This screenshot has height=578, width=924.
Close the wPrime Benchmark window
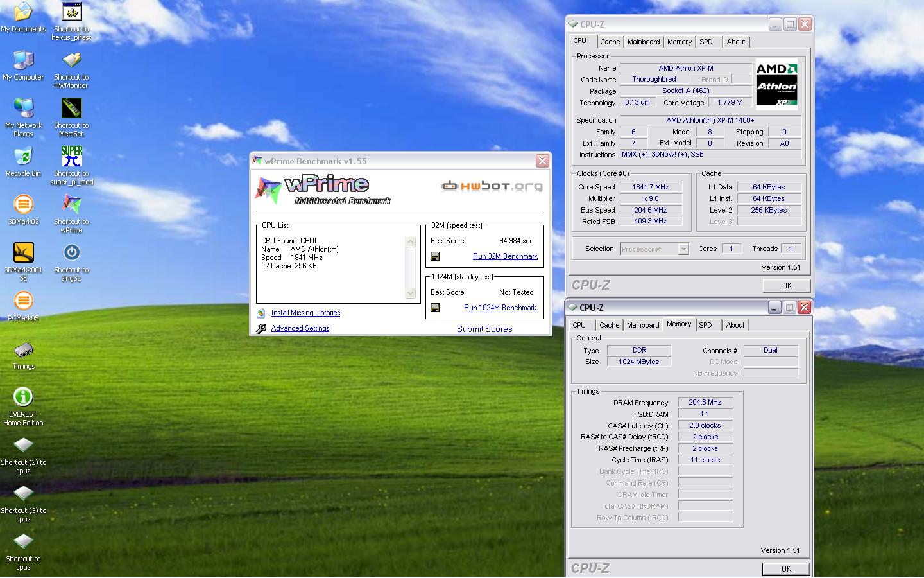click(x=542, y=161)
